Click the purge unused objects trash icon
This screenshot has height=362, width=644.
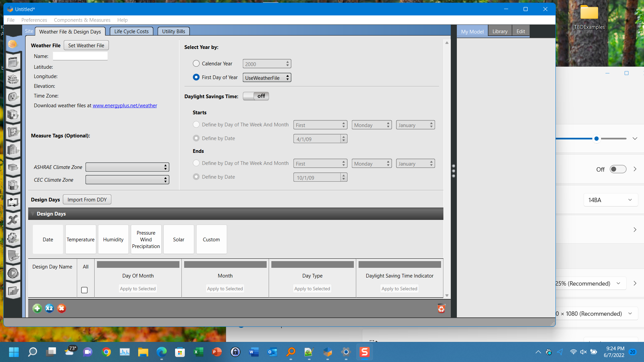(x=441, y=308)
